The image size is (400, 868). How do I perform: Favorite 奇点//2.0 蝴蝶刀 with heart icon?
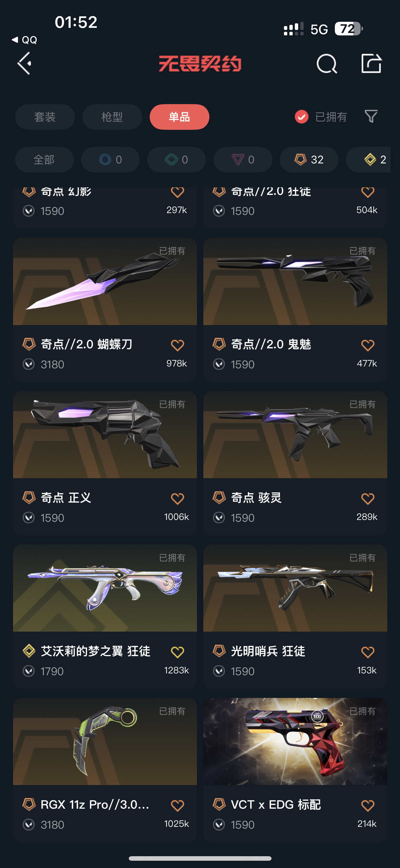177,345
